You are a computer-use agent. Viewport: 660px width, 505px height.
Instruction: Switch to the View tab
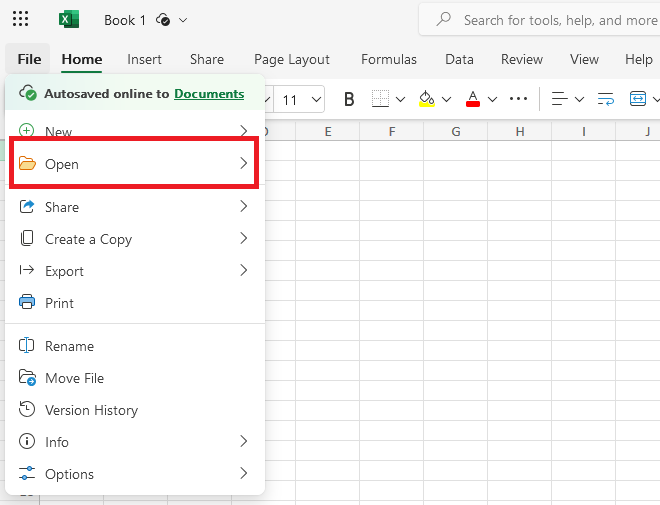click(584, 59)
